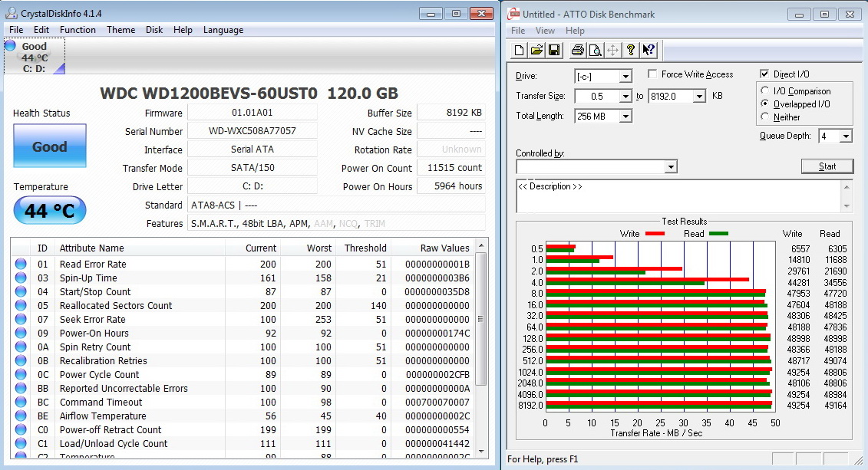The image size is (868, 470).
Task: Open the Drive dropdown
Action: [625, 77]
